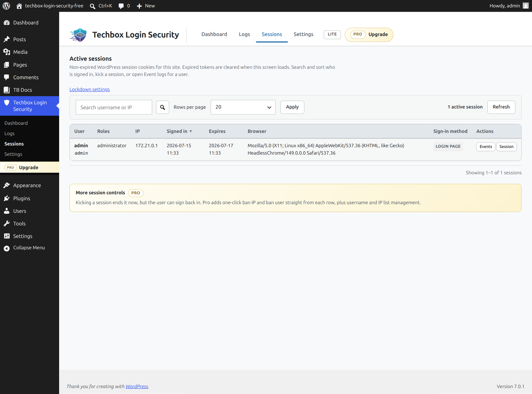This screenshot has height=394, width=532.
Task: Switch to the plugin Dashboard tab
Action: pyautogui.click(x=214, y=34)
